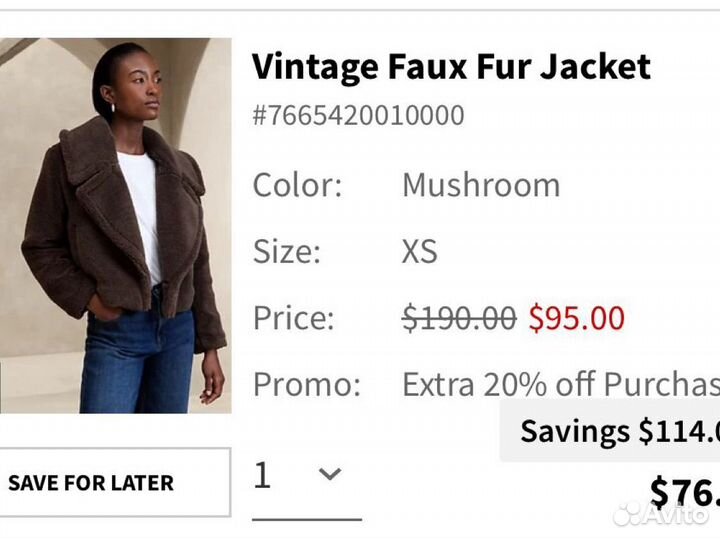The height and width of the screenshot is (539, 720).
Task: Click the XS size value
Action: (420, 252)
